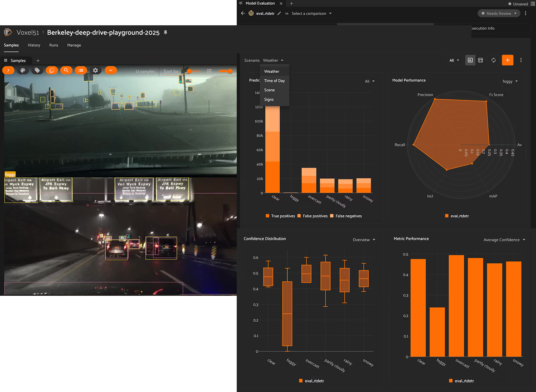Open the Execution Info tab
Image resolution: width=536 pixels, height=392 pixels.
point(482,28)
